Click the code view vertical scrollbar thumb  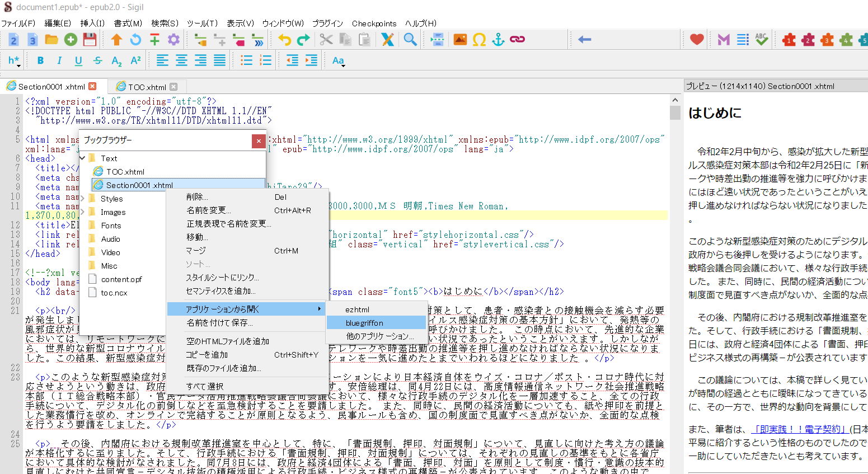pyautogui.click(x=675, y=112)
